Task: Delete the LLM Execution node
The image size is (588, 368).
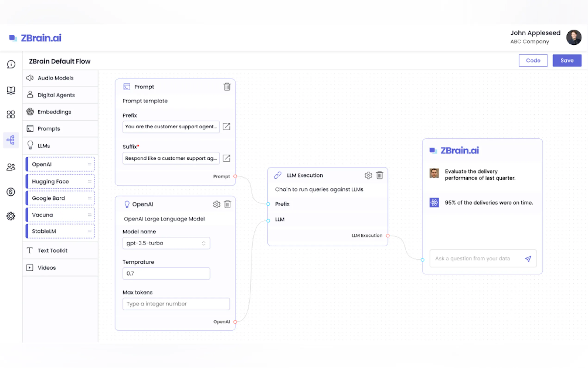Action: [x=379, y=175]
